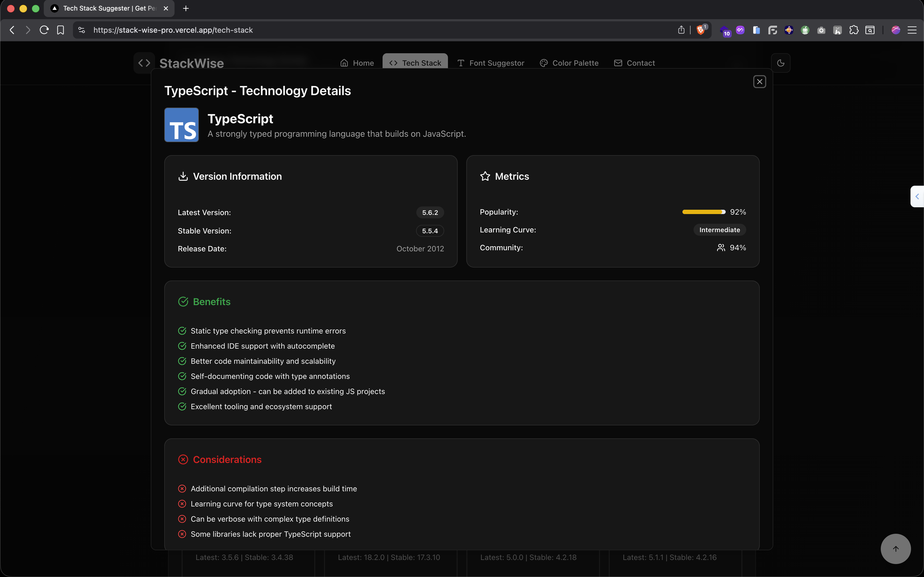This screenshot has height=577, width=924.
Task: Open a new browser tab
Action: pyautogui.click(x=186, y=8)
